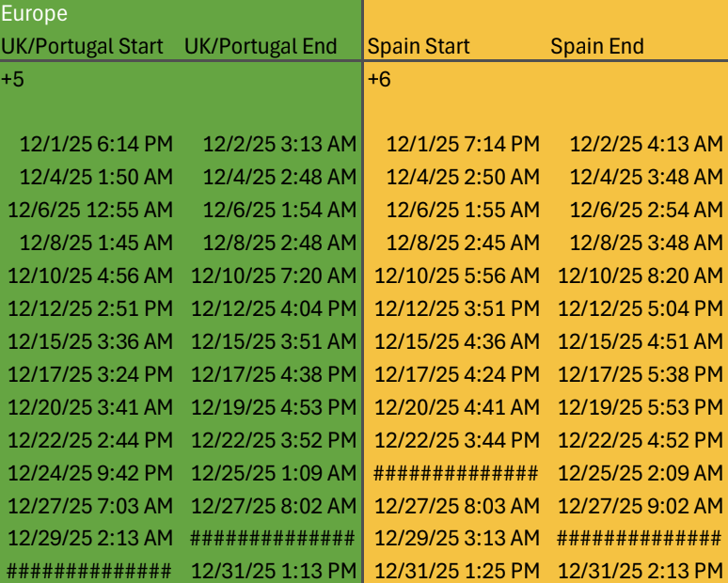Click the 12/20/25 3:41 AM cell
The height and width of the screenshot is (583, 728).
90,407
